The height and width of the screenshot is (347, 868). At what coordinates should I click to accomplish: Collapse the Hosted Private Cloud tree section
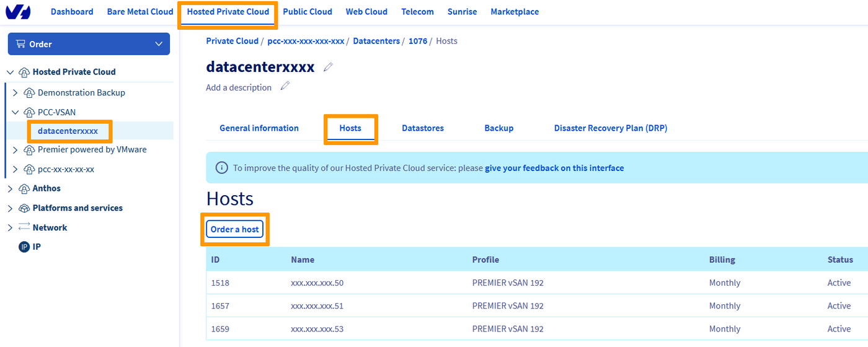(10, 72)
